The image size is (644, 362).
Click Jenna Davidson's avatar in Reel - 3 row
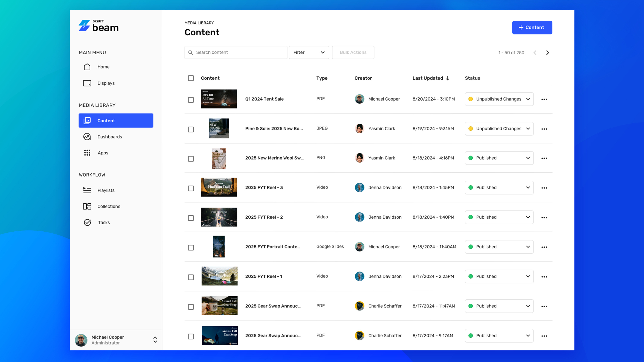360,187
